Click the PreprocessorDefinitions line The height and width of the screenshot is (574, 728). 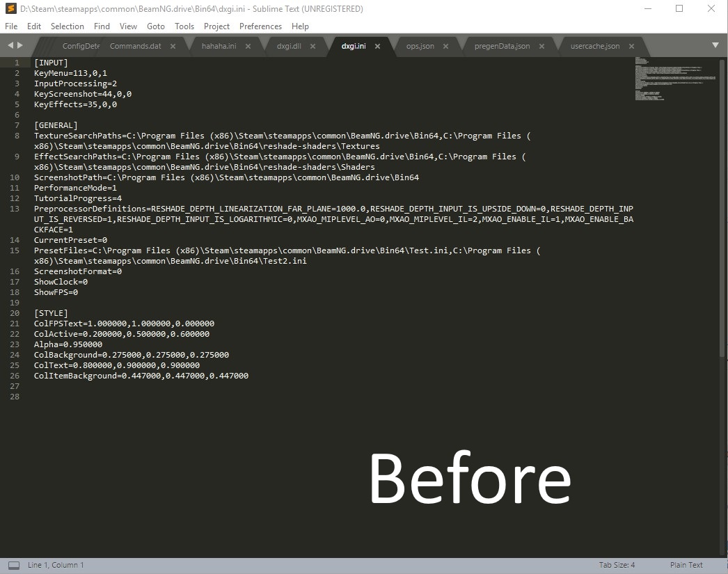tap(333, 219)
